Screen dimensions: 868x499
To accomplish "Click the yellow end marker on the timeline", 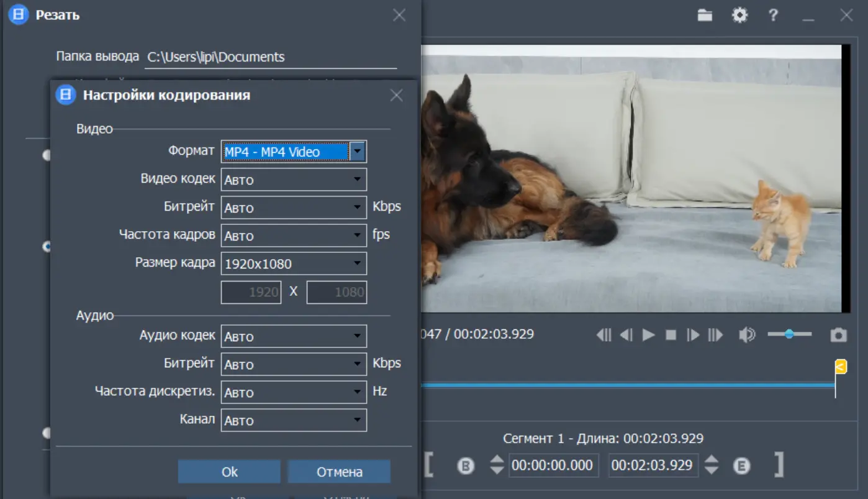I will click(x=840, y=367).
